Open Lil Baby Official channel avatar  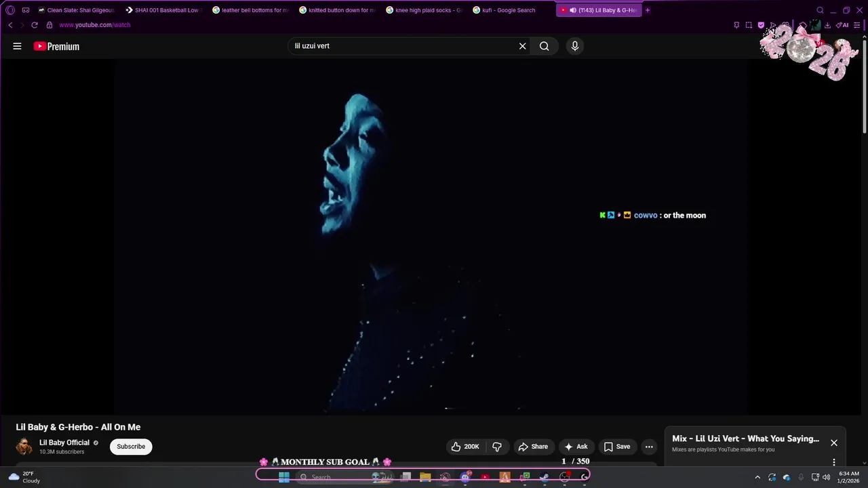pyautogui.click(x=24, y=447)
